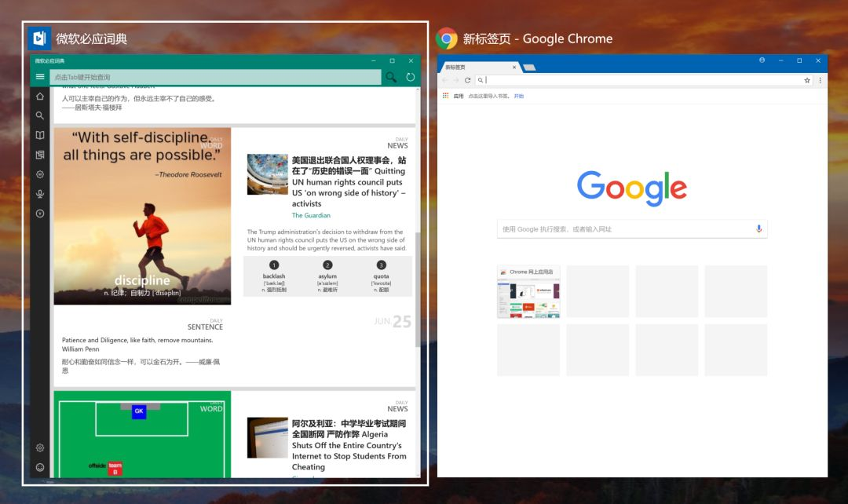Open the settings gear in Bing Dictionary
This screenshot has height=504, width=848.
click(x=40, y=447)
